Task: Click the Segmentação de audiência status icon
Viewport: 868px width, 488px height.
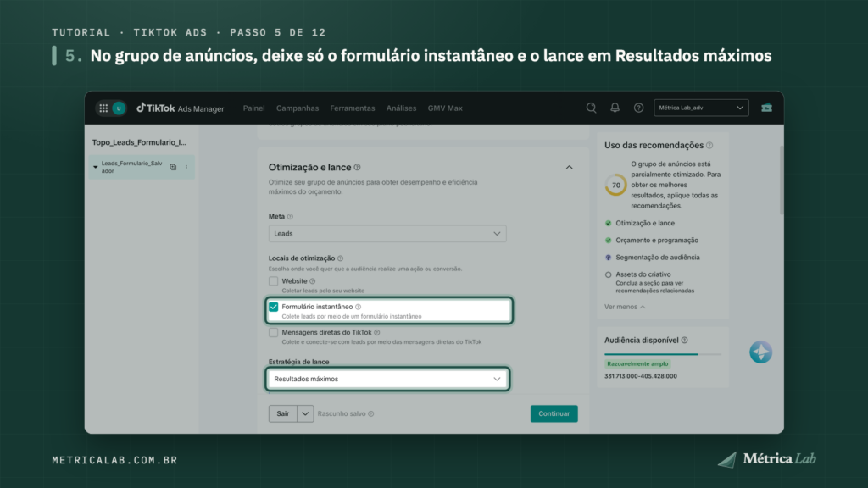Action: point(609,258)
